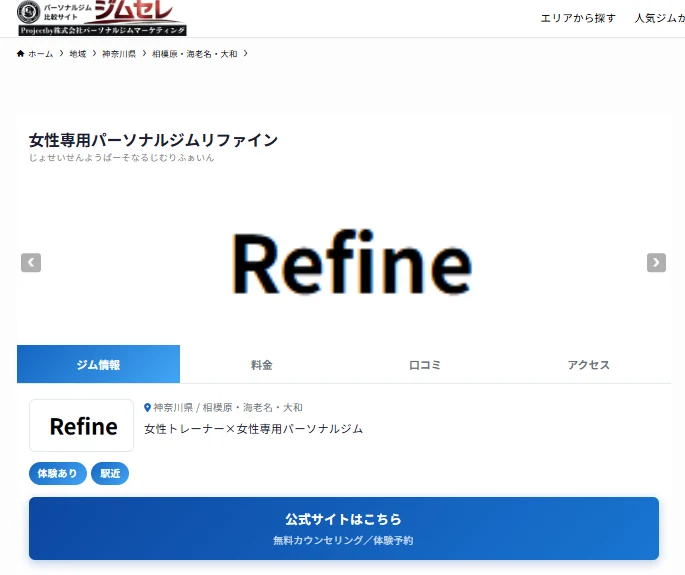The height and width of the screenshot is (575, 685).
Task: Show previous slide with left arrow
Action: pyautogui.click(x=31, y=263)
